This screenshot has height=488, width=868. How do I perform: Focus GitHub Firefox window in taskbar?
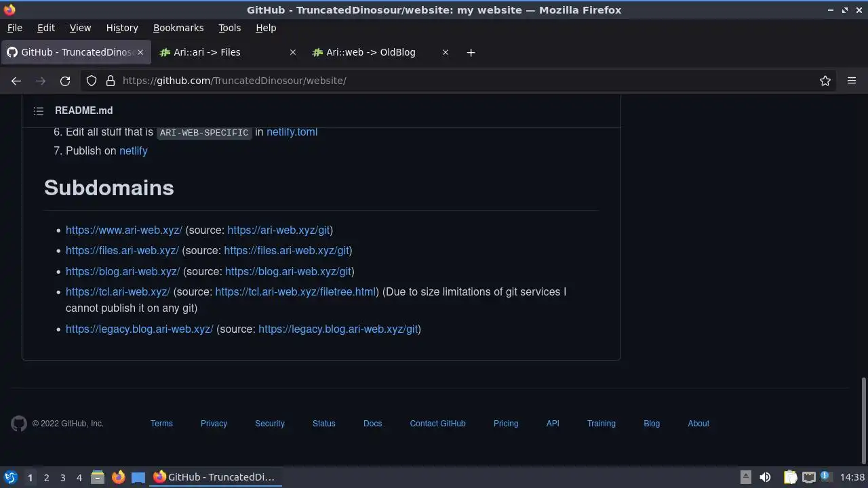[216, 477]
